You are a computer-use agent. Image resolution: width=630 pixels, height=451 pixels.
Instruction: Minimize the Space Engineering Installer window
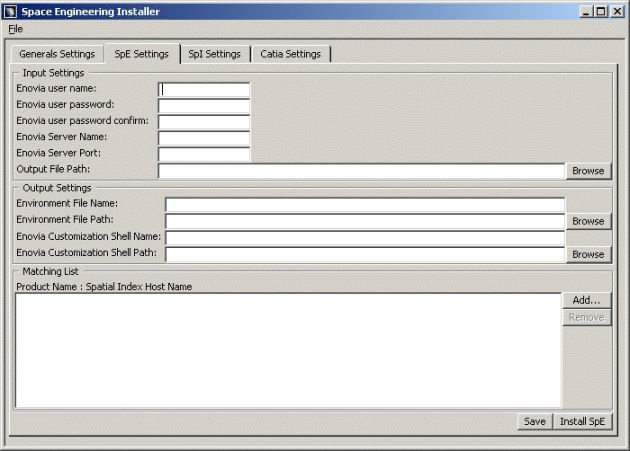click(586, 11)
